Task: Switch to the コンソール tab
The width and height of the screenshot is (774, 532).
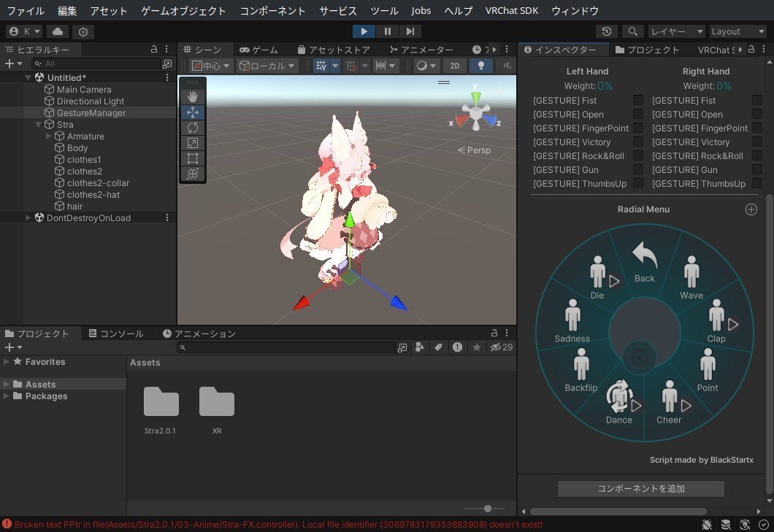Action: tap(116, 334)
